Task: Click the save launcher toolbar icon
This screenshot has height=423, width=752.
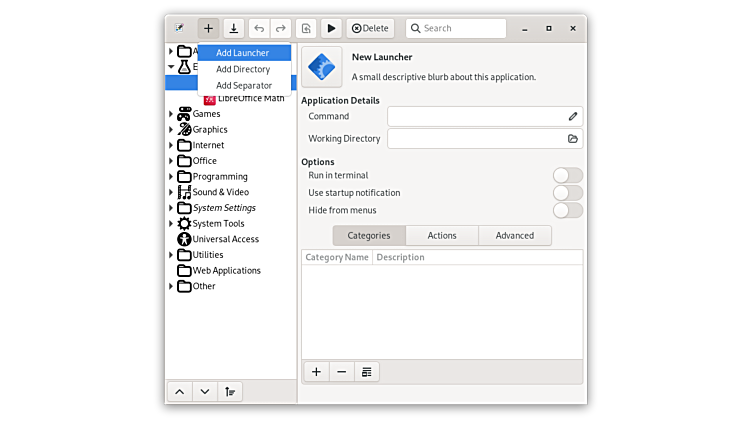Action: (x=233, y=28)
